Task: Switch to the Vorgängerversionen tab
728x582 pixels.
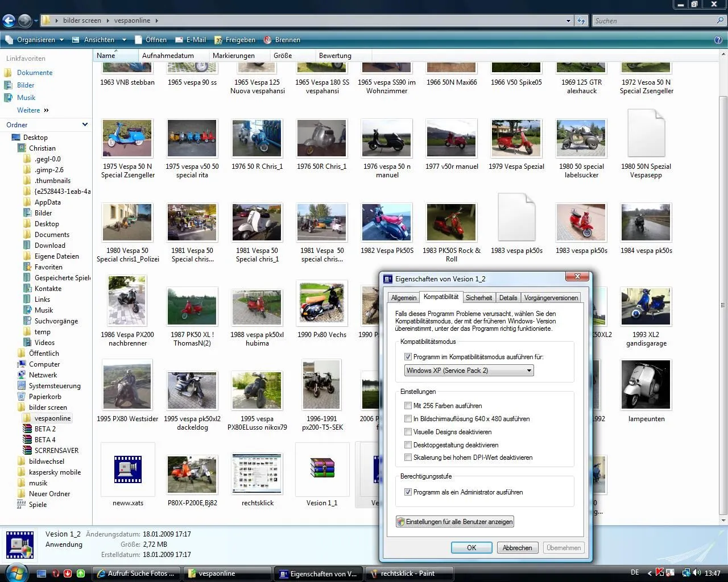Action: click(551, 297)
